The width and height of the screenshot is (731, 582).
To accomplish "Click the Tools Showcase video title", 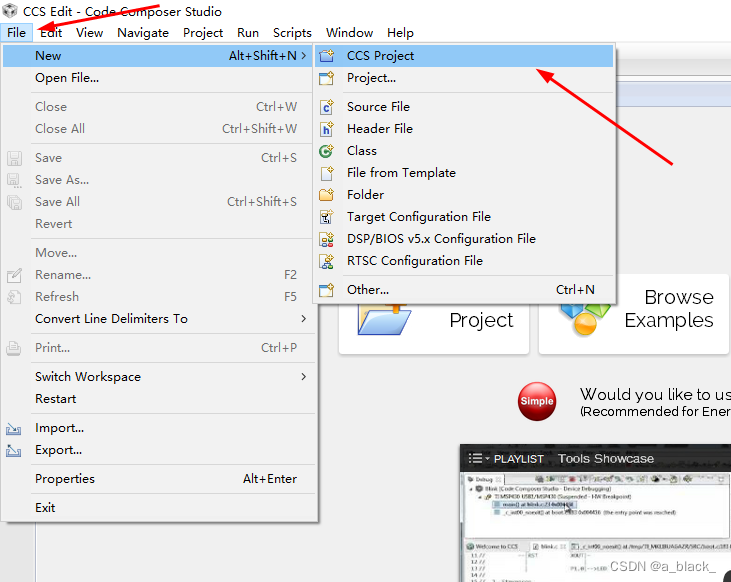I will [606, 459].
